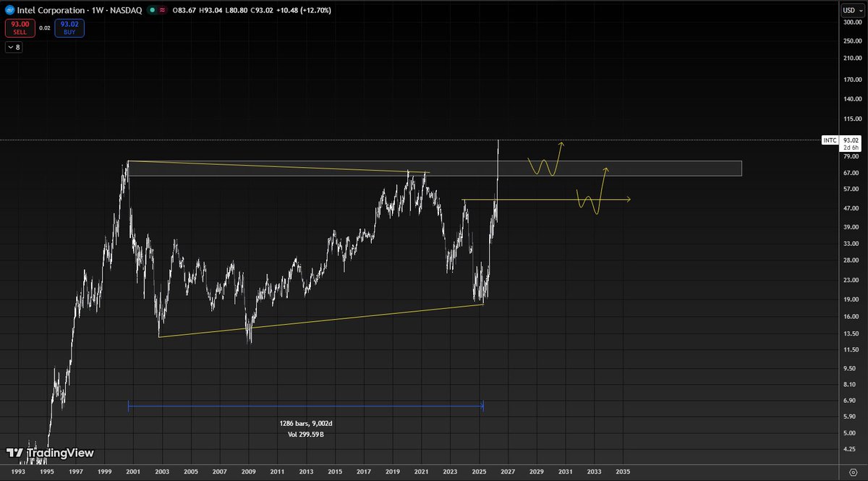Click the green market status dot
The width and height of the screenshot is (868, 481).
click(x=151, y=10)
